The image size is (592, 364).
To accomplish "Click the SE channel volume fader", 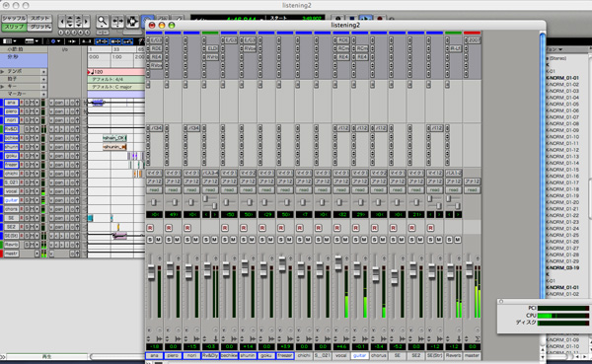I will (x=394, y=277).
